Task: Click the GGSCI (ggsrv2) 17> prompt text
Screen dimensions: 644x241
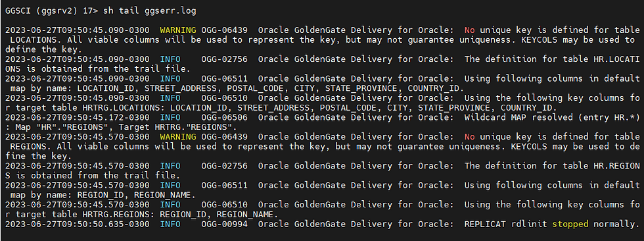Action: [x=52, y=11]
